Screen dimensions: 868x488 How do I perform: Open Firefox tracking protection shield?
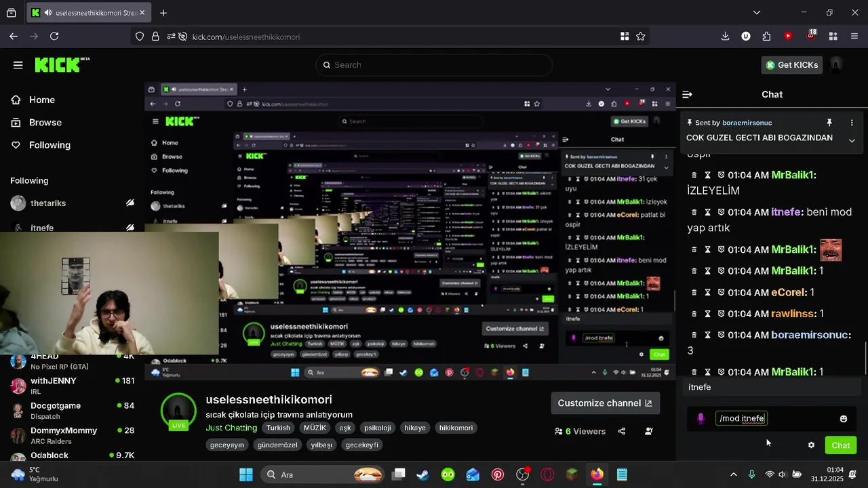[140, 37]
